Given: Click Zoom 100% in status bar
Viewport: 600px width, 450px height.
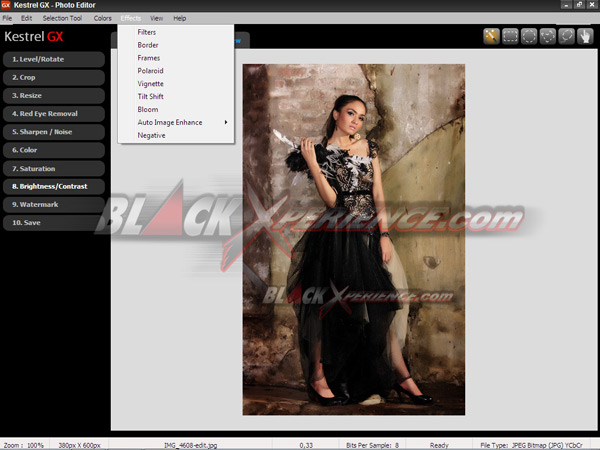Looking at the screenshot, I should [x=24, y=445].
